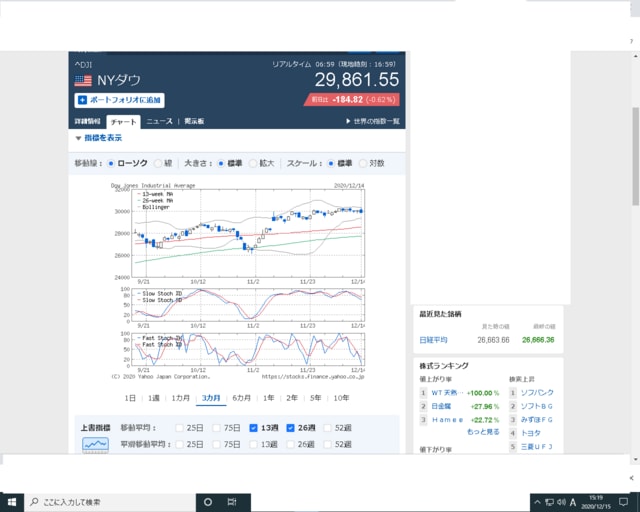The width and height of the screenshot is (640, 512).
Task: Select ローソク chart type radio
Action: coord(111,163)
